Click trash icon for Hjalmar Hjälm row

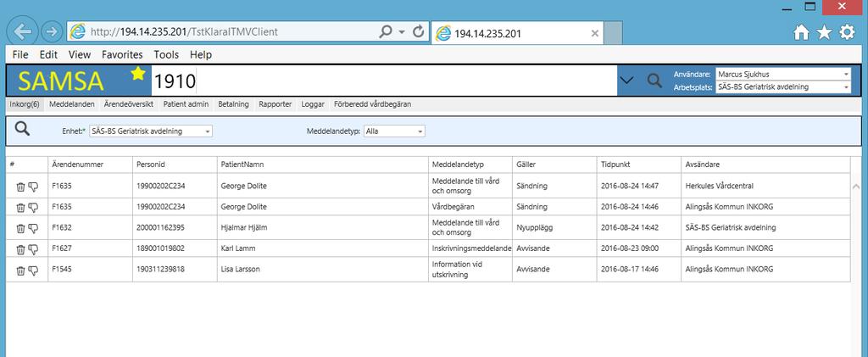click(20, 228)
